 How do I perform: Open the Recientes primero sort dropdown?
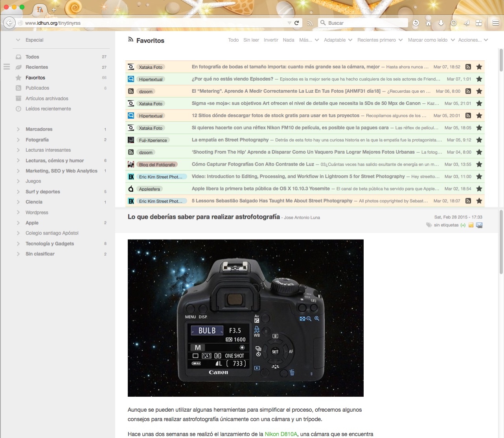pyautogui.click(x=380, y=40)
